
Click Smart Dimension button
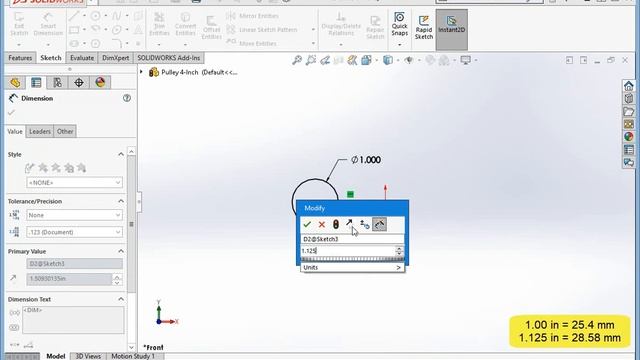pos(48,24)
